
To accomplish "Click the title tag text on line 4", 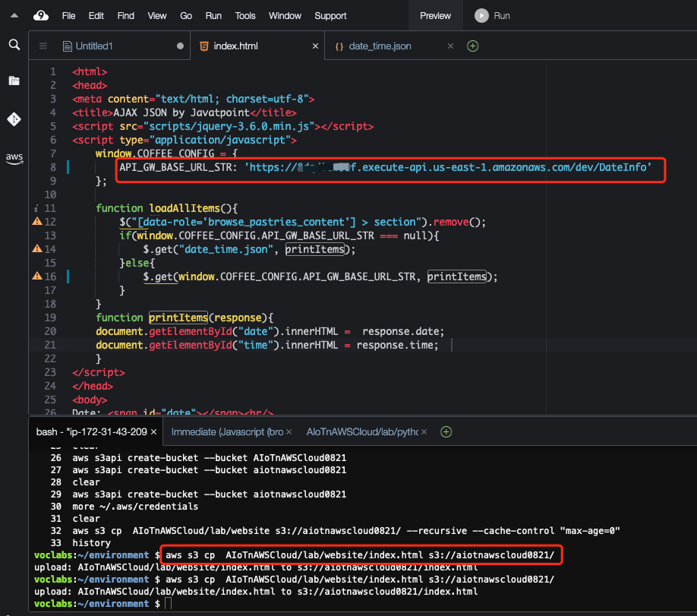I will tap(181, 112).
